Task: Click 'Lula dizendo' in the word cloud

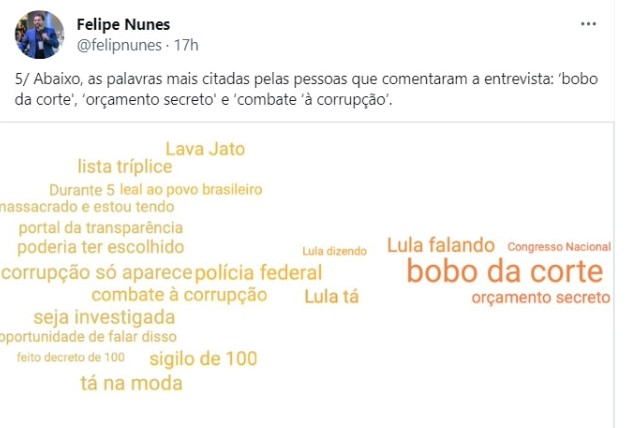Action: tap(334, 251)
